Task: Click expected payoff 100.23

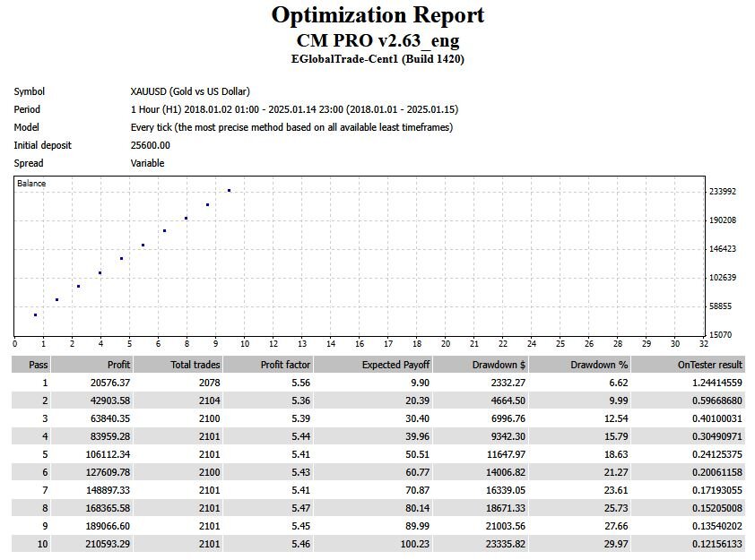Action: (414, 544)
